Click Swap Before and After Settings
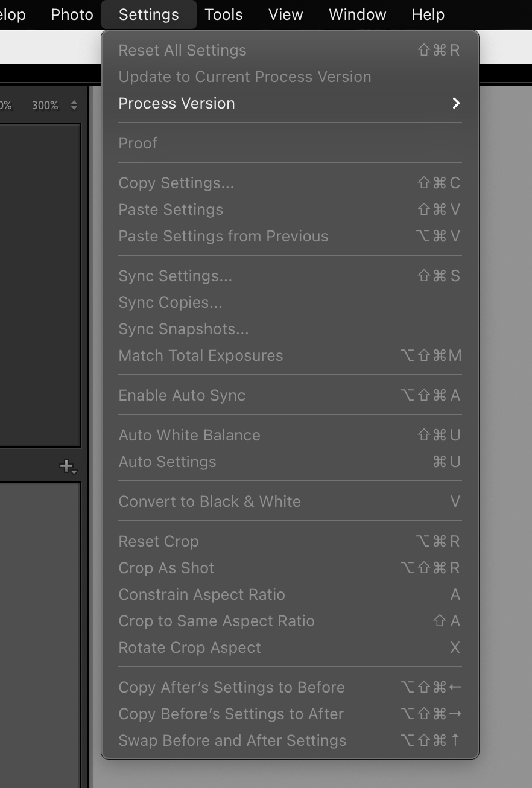 pyautogui.click(x=233, y=740)
